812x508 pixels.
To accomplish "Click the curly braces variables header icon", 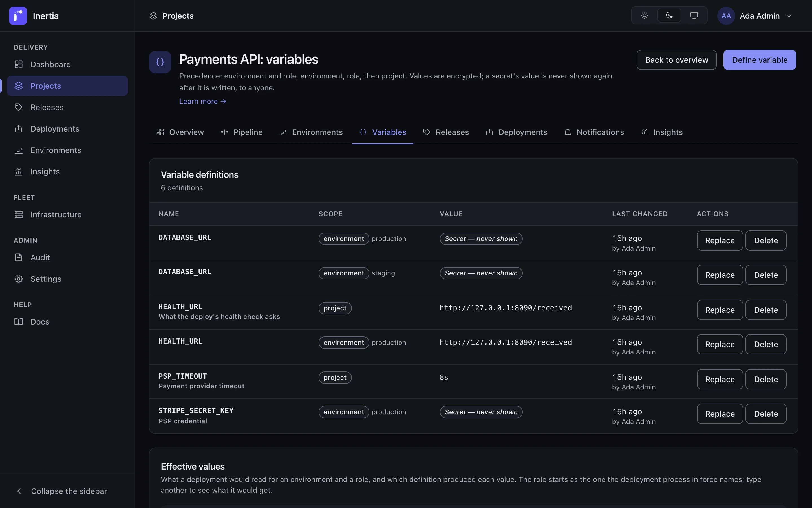I will [x=160, y=62].
